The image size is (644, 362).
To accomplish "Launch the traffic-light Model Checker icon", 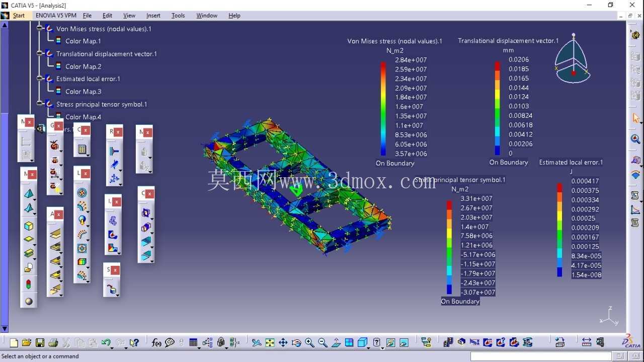I will click(x=29, y=284).
